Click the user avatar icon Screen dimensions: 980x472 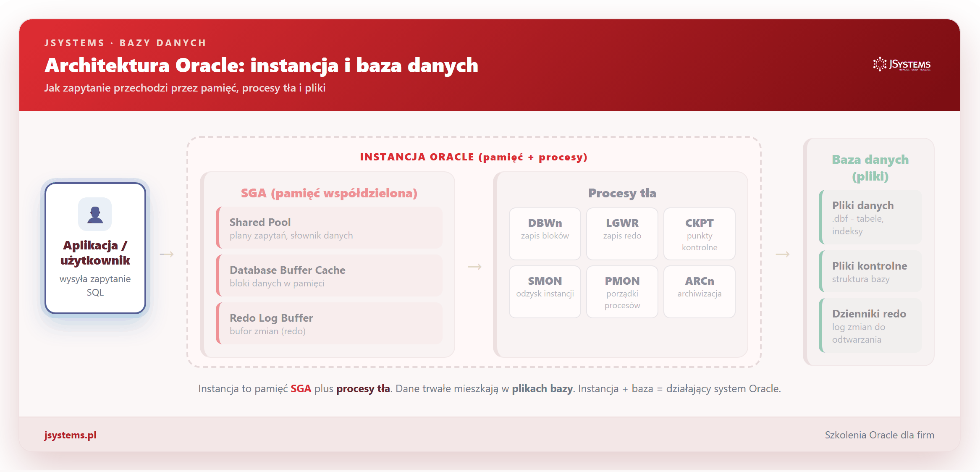(x=95, y=214)
